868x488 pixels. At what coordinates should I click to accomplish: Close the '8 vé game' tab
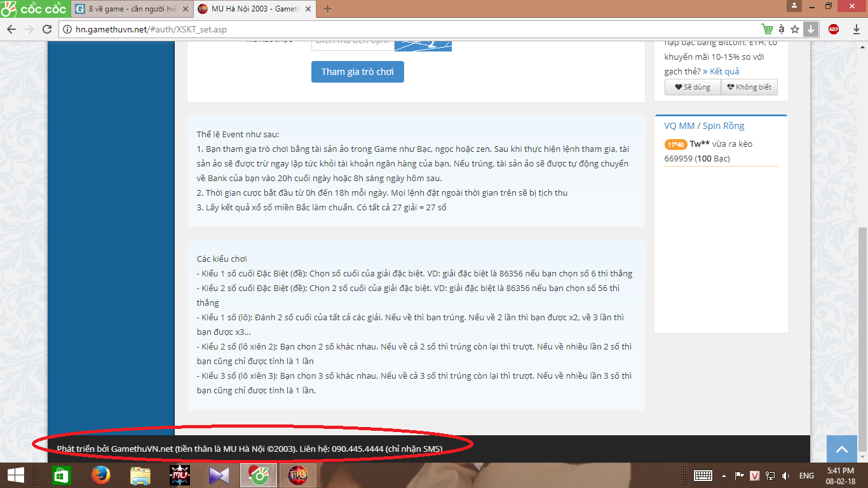(185, 9)
